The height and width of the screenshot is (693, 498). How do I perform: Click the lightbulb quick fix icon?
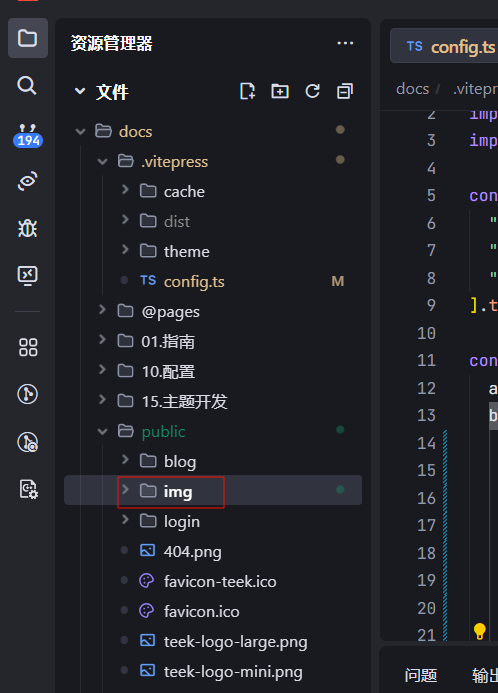coord(479,630)
